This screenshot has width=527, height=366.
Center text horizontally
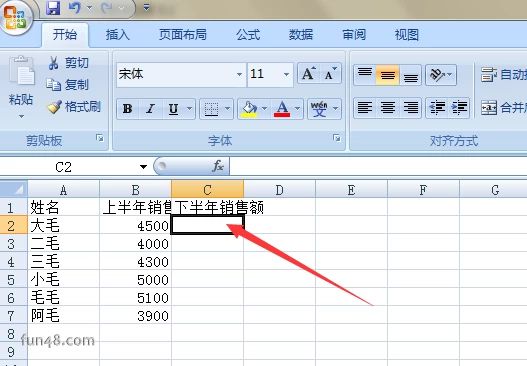click(388, 108)
